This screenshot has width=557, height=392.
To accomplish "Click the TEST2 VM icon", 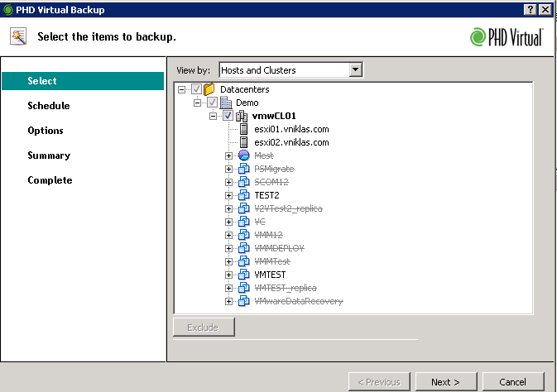I will click(243, 195).
